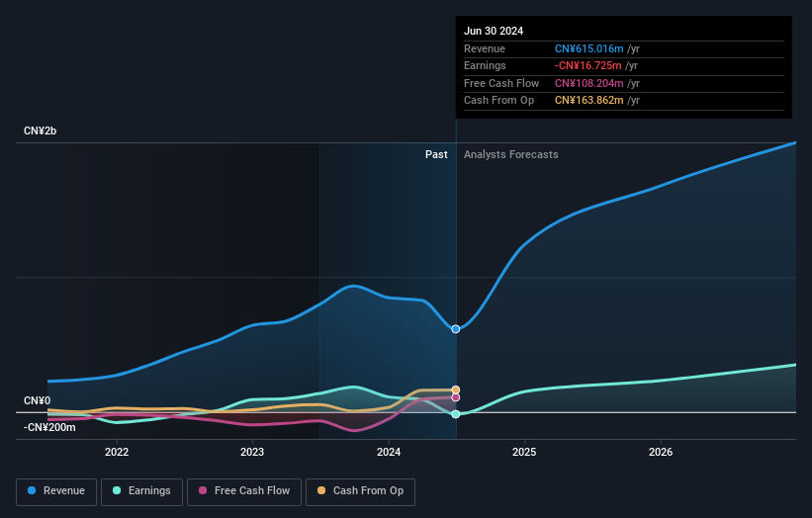Click the CN¥615.016m revenue value
The image size is (812, 518).
(588, 48)
